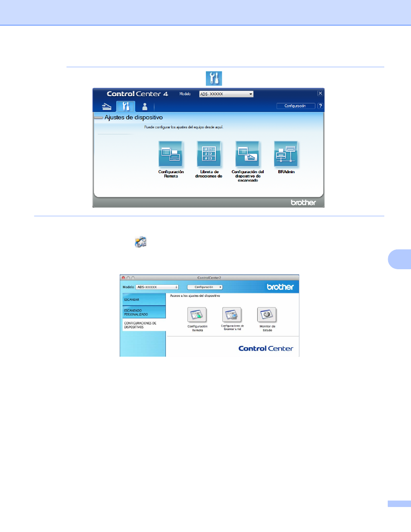Viewport: 411px width, 532px height.
Task: Select the CONFIGURACIONES DE DISPOSITIVOS tab
Action: pyautogui.click(x=144, y=325)
